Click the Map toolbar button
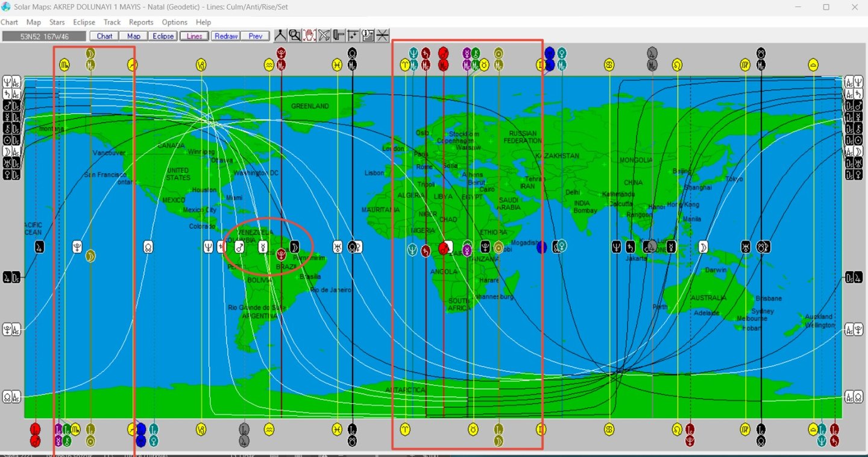 click(134, 36)
